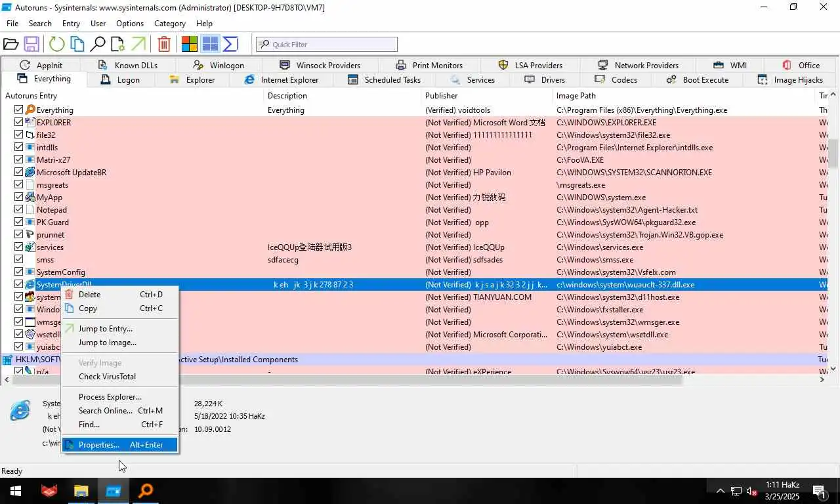Choose Process Explorer in context menu
Viewport: 840px width, 504px height.
(119, 397)
